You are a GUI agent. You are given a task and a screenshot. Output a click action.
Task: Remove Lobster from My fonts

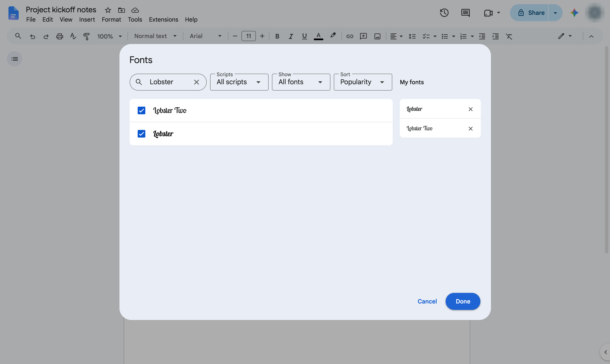(470, 109)
